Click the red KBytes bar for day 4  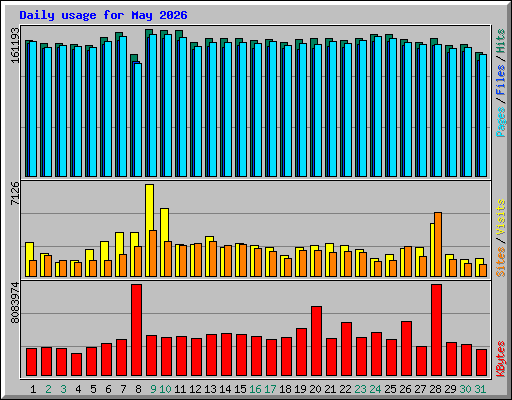pos(76,364)
